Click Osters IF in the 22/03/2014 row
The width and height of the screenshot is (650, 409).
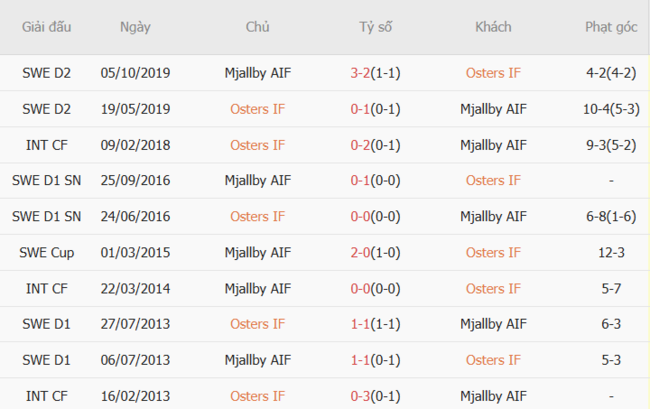[493, 288]
